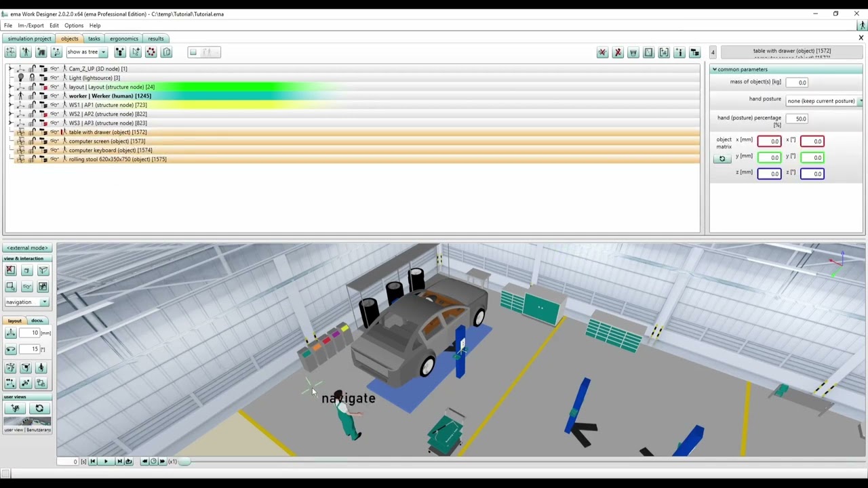Expand the worker | Werker tree node
Viewport: 868px width, 488px height.
(10, 96)
